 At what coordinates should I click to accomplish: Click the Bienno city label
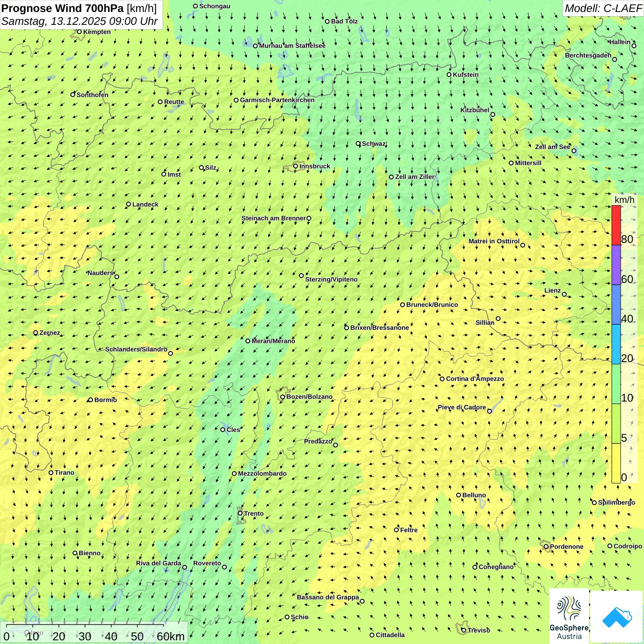89,553
